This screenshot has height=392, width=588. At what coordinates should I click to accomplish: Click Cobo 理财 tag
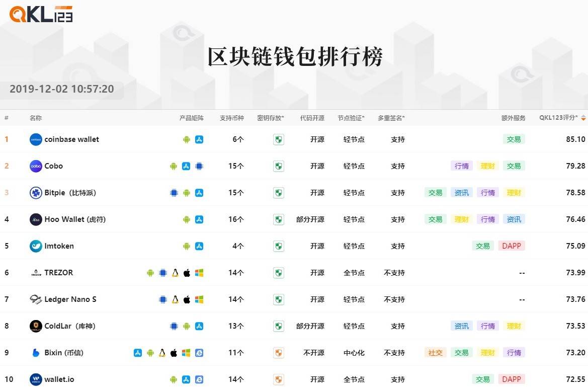(487, 166)
